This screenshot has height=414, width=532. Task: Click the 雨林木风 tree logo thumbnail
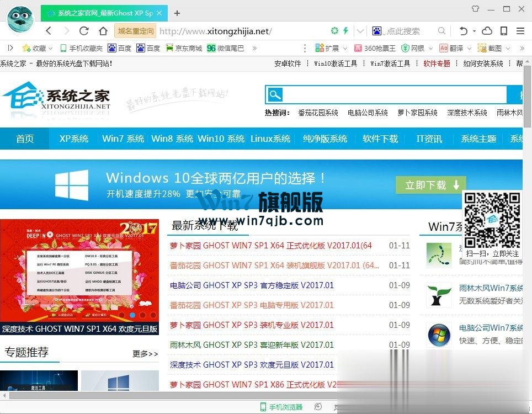point(439,295)
